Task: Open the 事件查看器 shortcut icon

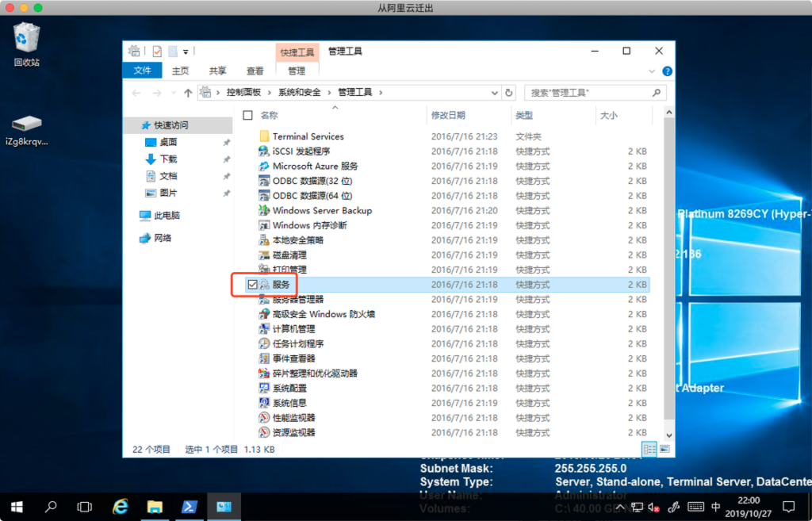Action: pos(265,358)
